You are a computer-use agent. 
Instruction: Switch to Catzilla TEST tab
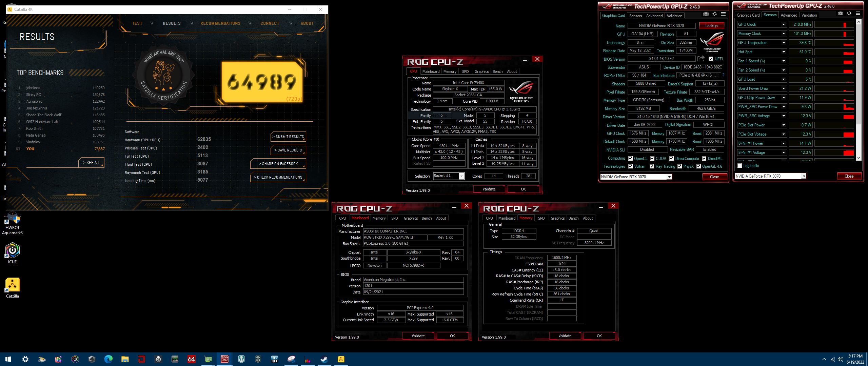coord(137,23)
